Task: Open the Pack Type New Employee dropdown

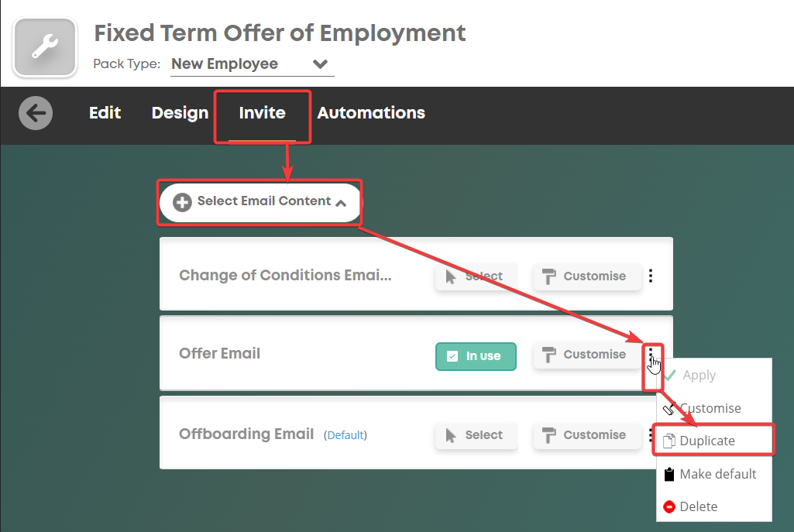Action: click(x=253, y=64)
